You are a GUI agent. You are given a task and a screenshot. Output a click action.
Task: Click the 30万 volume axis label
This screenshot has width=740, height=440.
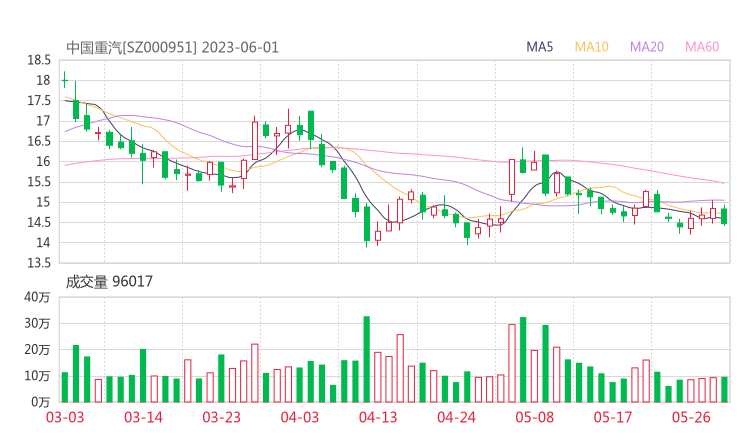[37, 324]
